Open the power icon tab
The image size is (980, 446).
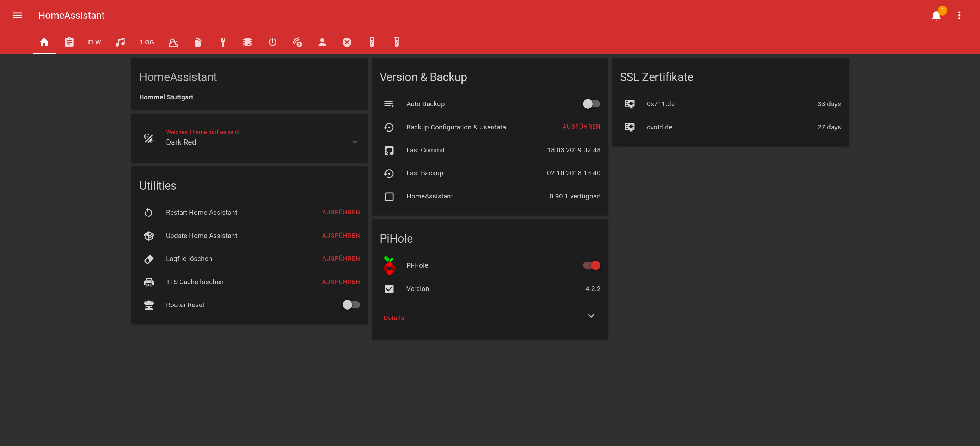tap(272, 42)
